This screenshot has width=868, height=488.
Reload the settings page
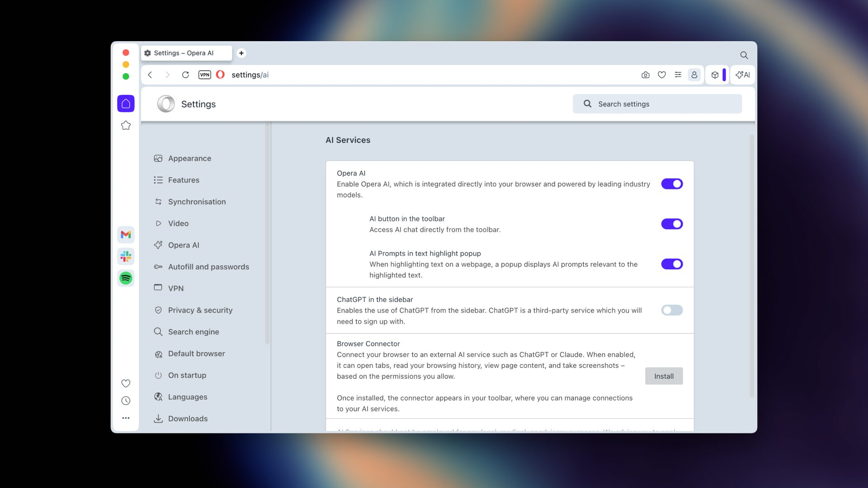pos(185,75)
